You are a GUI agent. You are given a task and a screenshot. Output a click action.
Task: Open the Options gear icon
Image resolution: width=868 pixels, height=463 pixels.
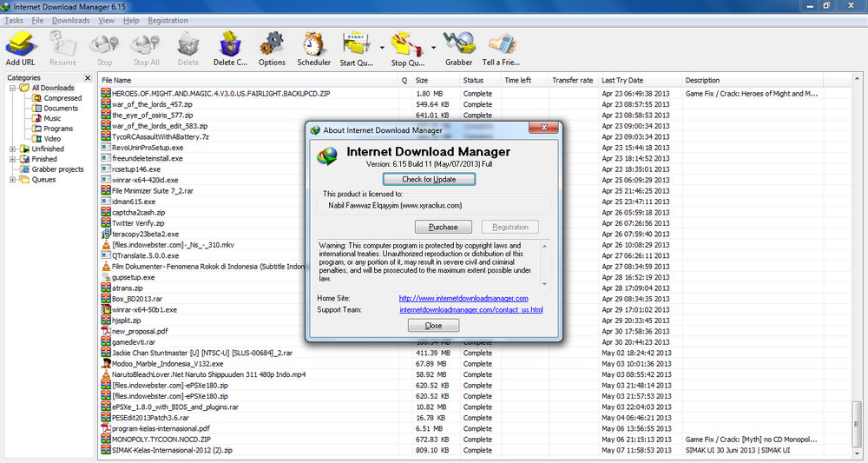pyautogui.click(x=272, y=44)
